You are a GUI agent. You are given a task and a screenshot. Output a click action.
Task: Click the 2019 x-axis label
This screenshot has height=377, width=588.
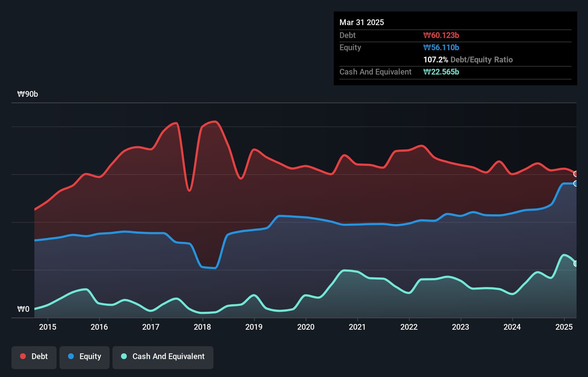tap(254, 327)
